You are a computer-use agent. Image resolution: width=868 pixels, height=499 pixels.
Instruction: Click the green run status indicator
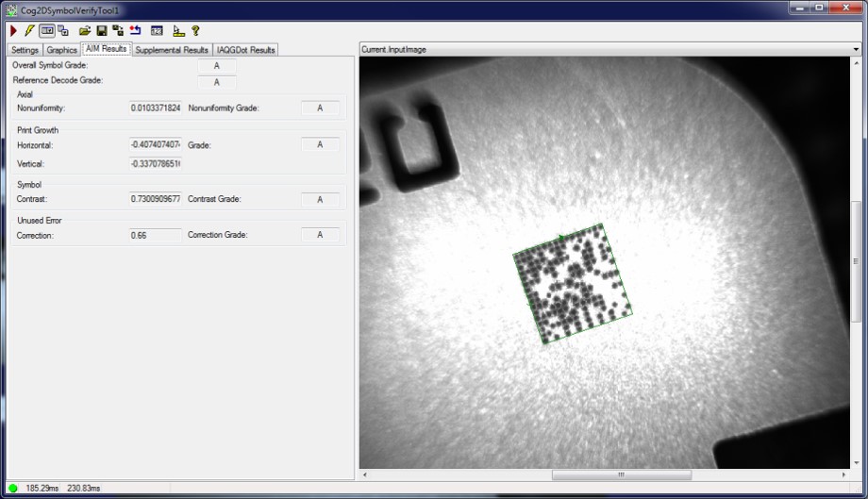13,488
